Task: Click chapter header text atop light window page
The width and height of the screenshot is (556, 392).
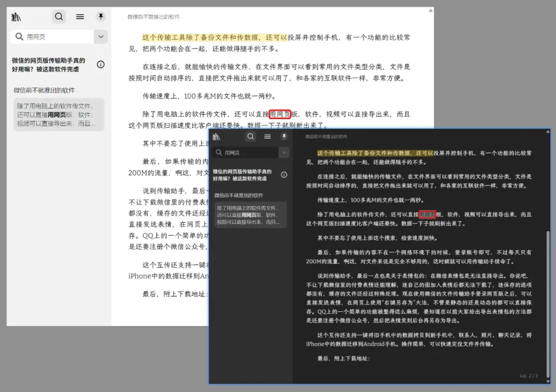Action: point(153,16)
